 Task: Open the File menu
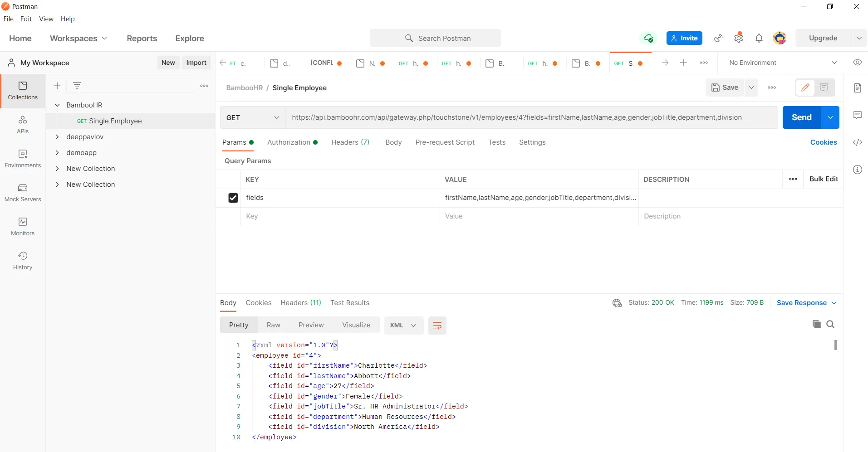(9, 19)
